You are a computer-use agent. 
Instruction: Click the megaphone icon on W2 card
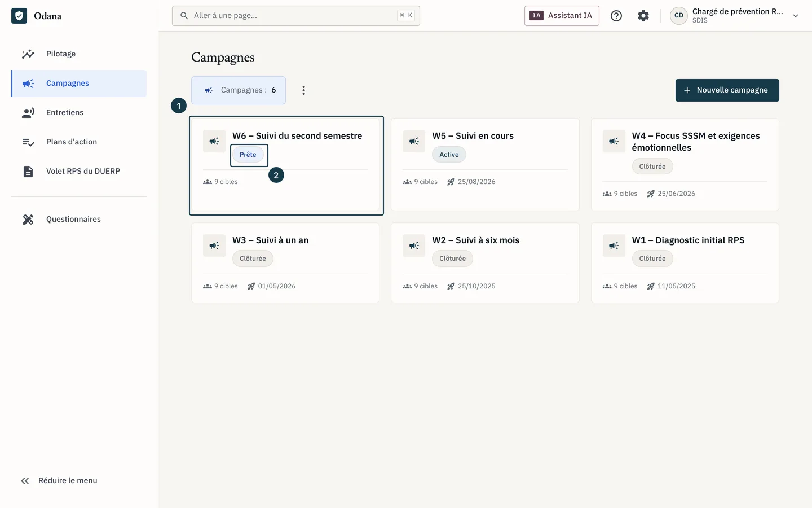pos(414,246)
